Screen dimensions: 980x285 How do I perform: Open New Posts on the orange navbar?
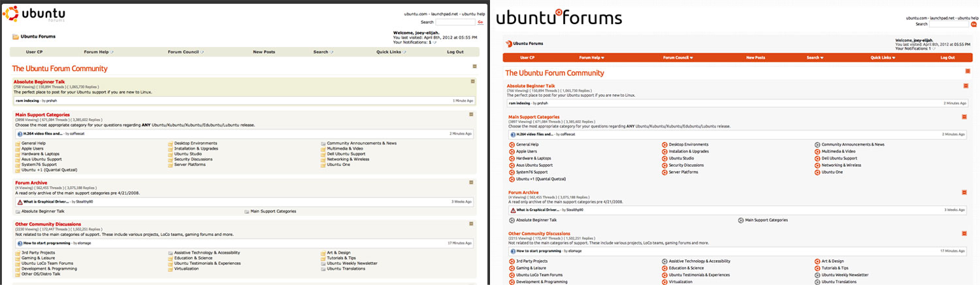click(x=755, y=58)
